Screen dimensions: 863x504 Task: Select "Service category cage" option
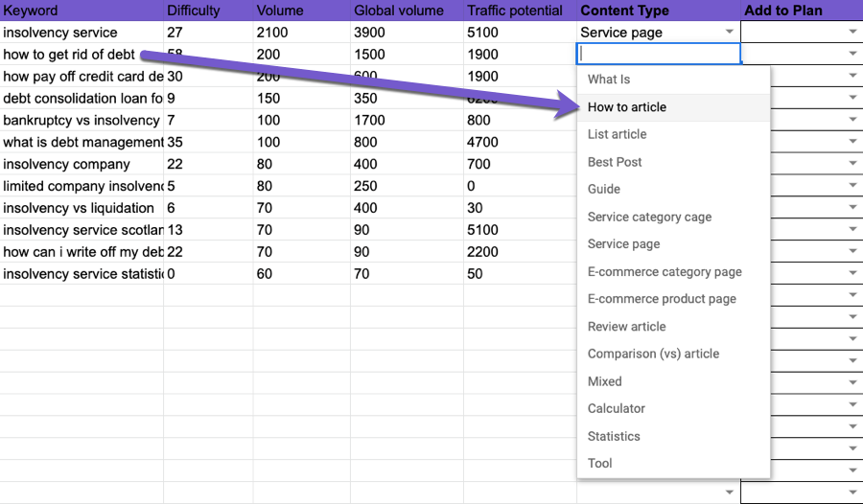(649, 217)
